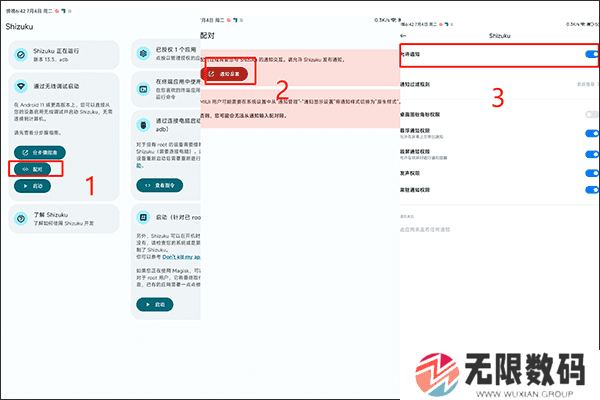Tap the root icon on 启动（针对已 root card
Screen dimensions: 600x400
(143, 217)
